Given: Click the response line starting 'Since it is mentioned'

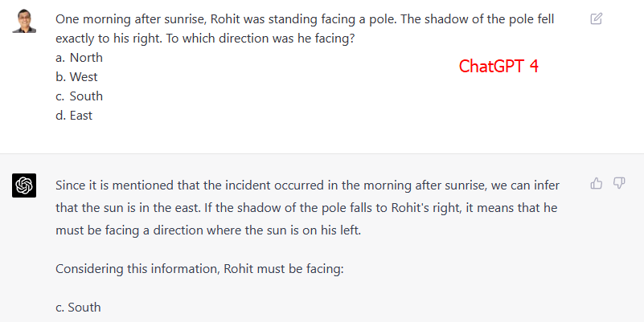Looking at the screenshot, I should [x=308, y=185].
